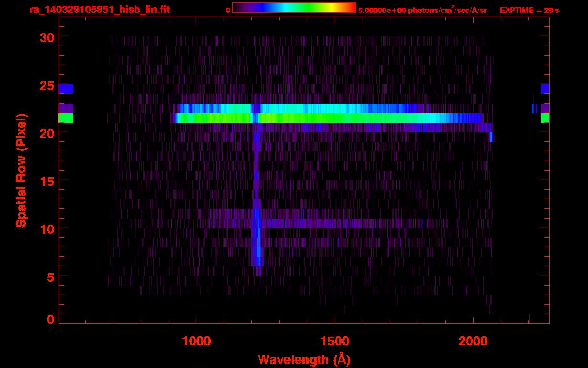The width and height of the screenshot is (588, 368).
Task: Click the 25 spatial row tick label
Action: [x=47, y=85]
